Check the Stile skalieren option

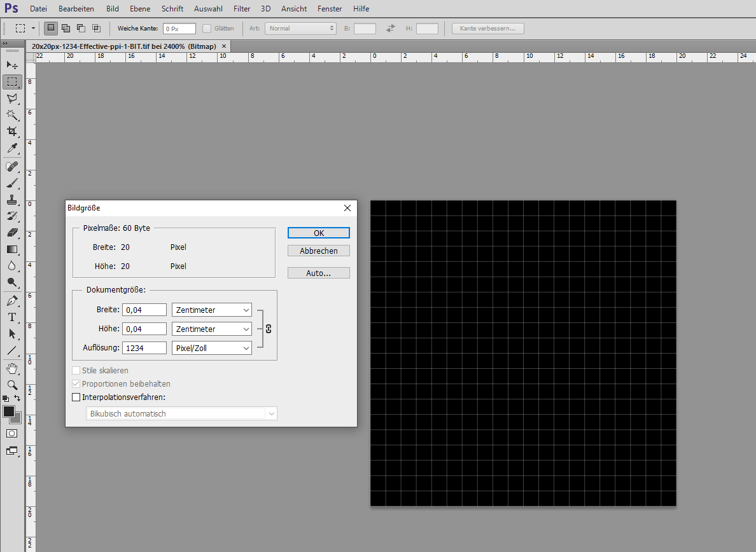pyautogui.click(x=76, y=370)
